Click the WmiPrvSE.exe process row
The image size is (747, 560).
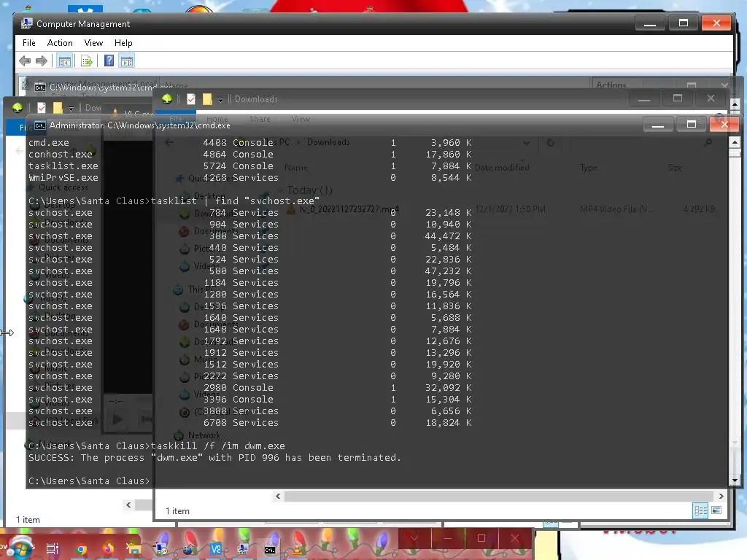250,178
